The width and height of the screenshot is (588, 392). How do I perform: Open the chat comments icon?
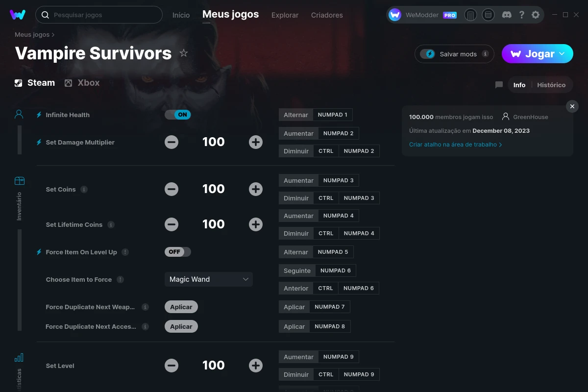coord(499,85)
